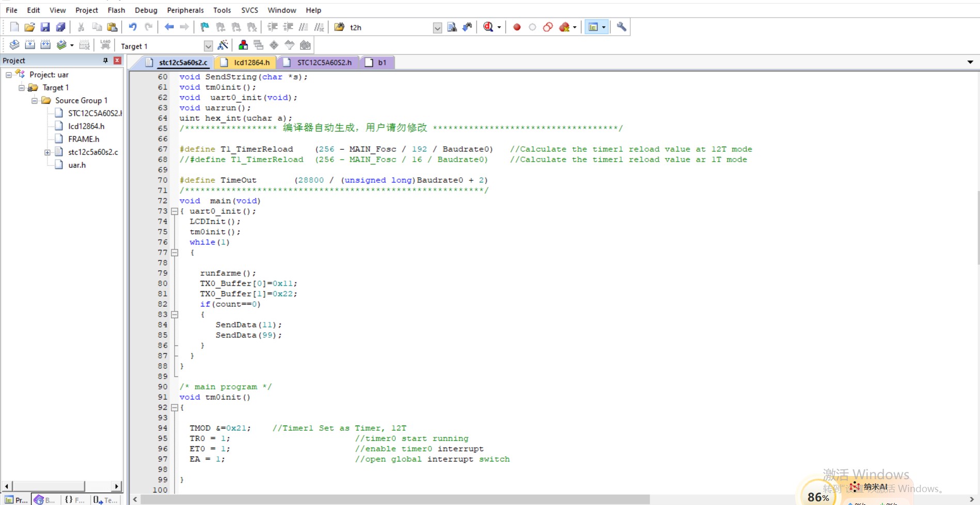Click the Manage Project Items colored blocks icon
Screen dimensions: 980x505
(243, 45)
